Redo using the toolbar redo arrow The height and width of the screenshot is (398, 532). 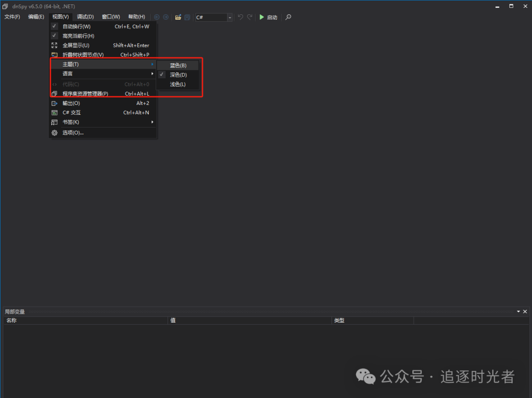pyautogui.click(x=250, y=17)
